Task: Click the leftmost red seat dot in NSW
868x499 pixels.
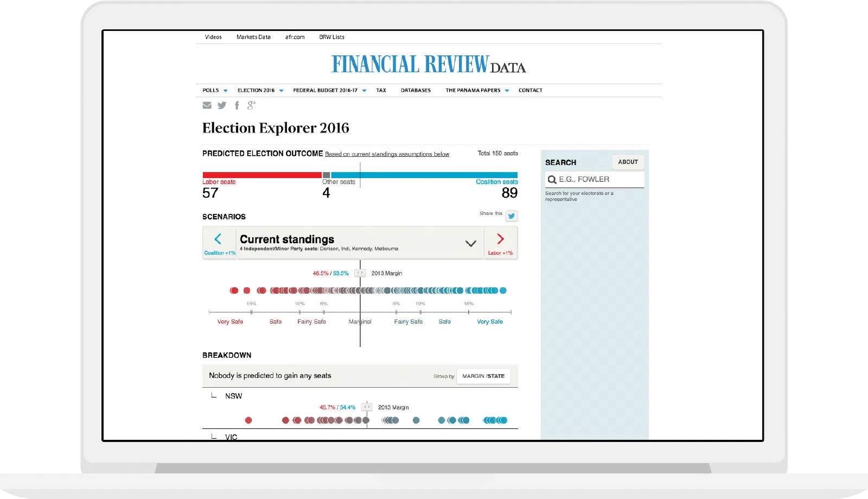Action: (x=248, y=420)
